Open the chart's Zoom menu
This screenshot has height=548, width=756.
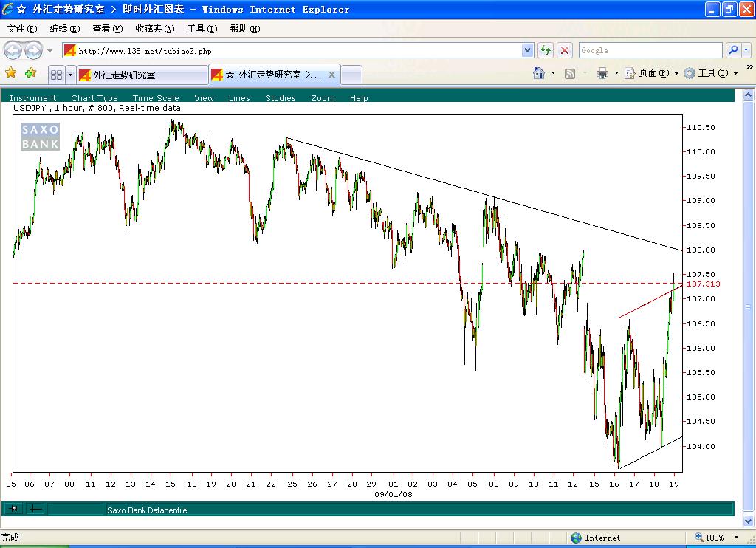coord(323,98)
